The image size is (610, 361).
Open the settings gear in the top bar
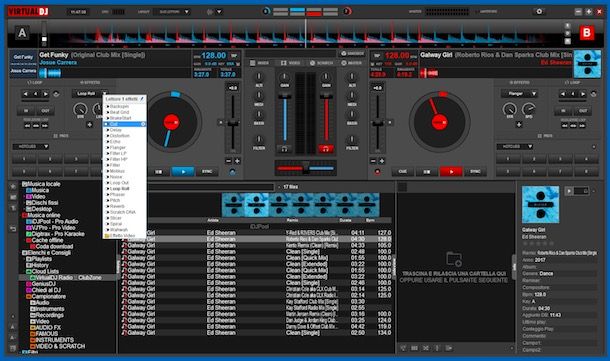[539, 12]
